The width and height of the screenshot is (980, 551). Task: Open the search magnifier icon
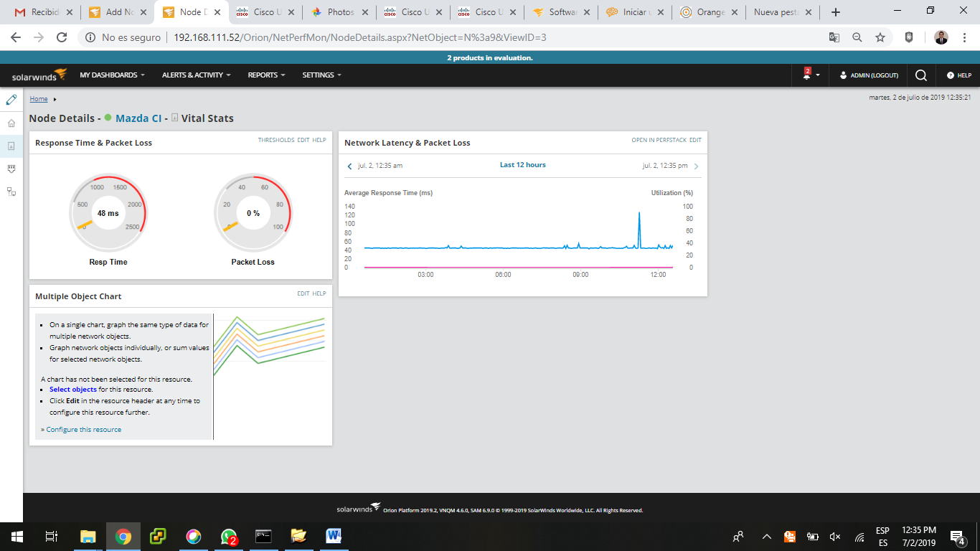pos(921,75)
